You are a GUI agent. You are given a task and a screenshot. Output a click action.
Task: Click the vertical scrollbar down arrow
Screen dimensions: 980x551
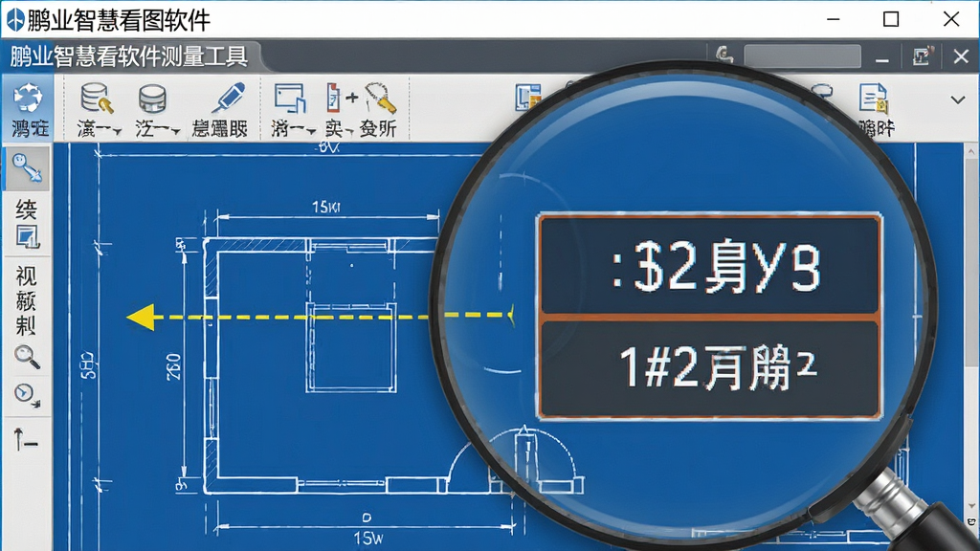pos(971,506)
